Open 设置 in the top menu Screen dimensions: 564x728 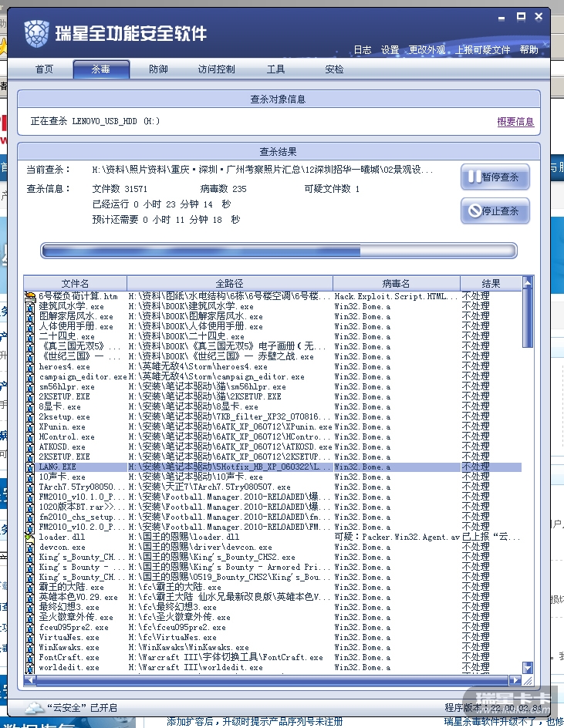click(390, 49)
